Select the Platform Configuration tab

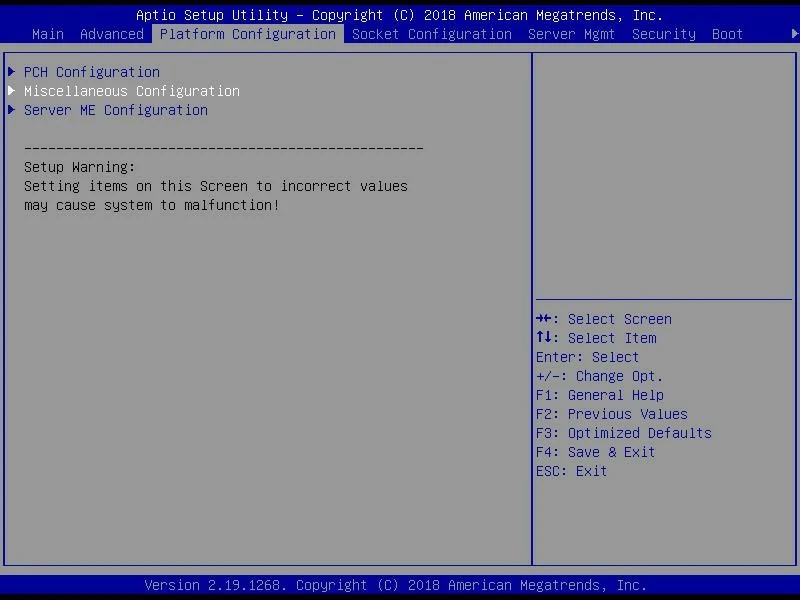248,34
